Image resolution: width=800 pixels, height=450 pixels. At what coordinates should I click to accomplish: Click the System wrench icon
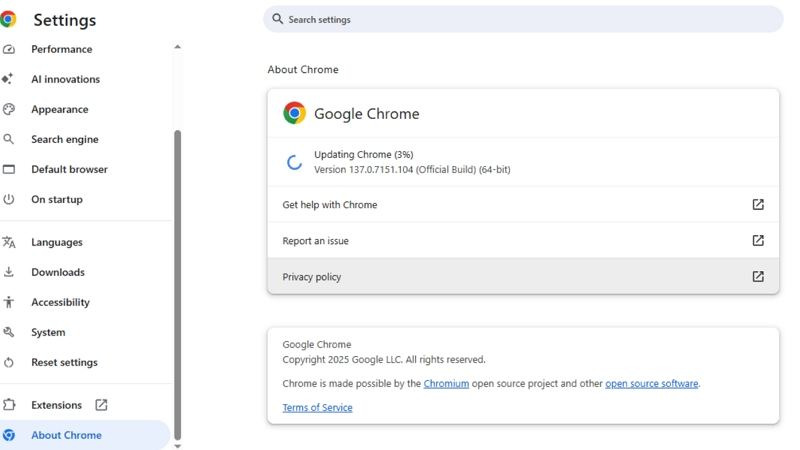click(9, 332)
